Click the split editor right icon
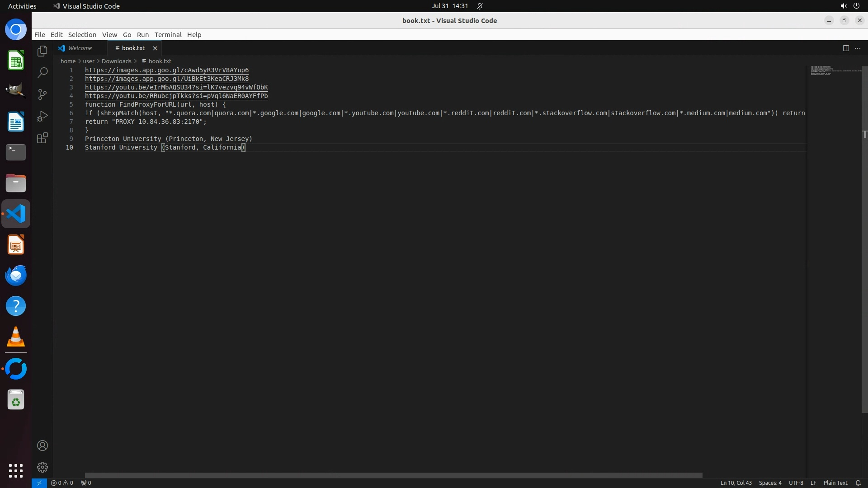The image size is (868, 488). (846, 48)
